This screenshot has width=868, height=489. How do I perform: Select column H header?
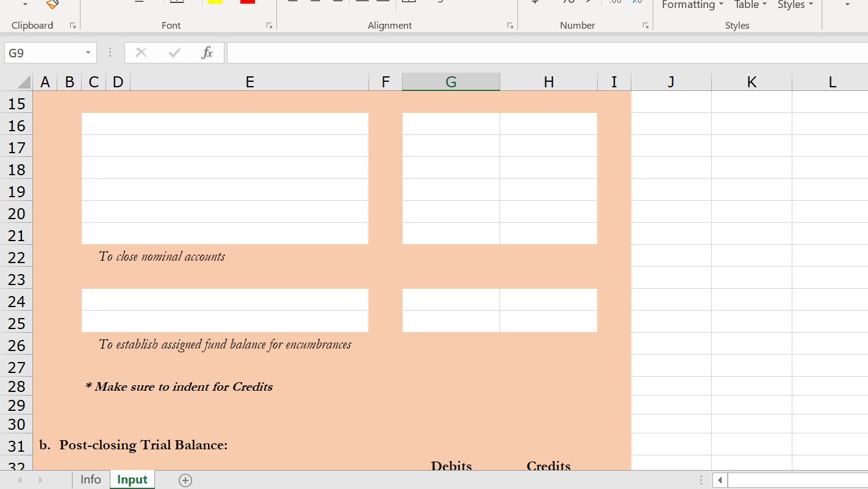pos(548,82)
